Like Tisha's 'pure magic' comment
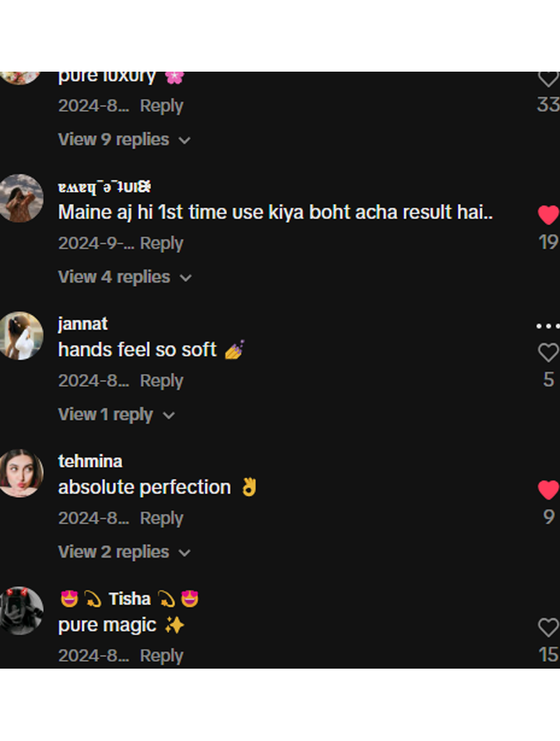Screen dimensions: 560x741 (x=548, y=627)
